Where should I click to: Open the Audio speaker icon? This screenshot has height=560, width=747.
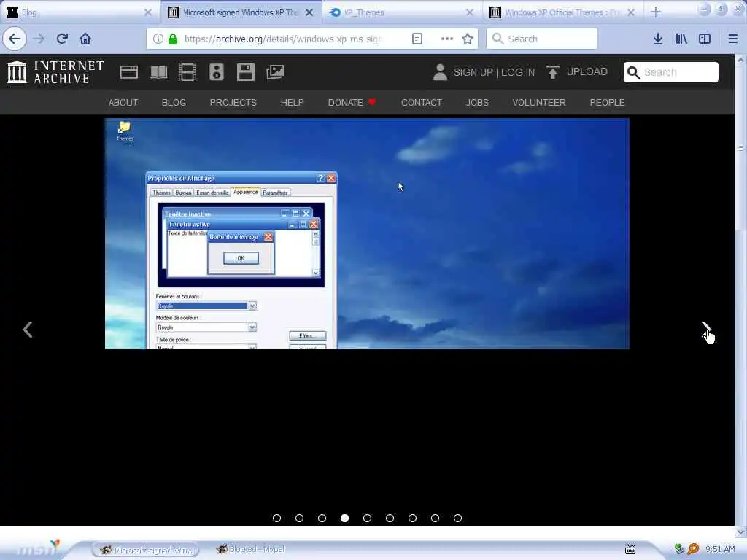(216, 72)
